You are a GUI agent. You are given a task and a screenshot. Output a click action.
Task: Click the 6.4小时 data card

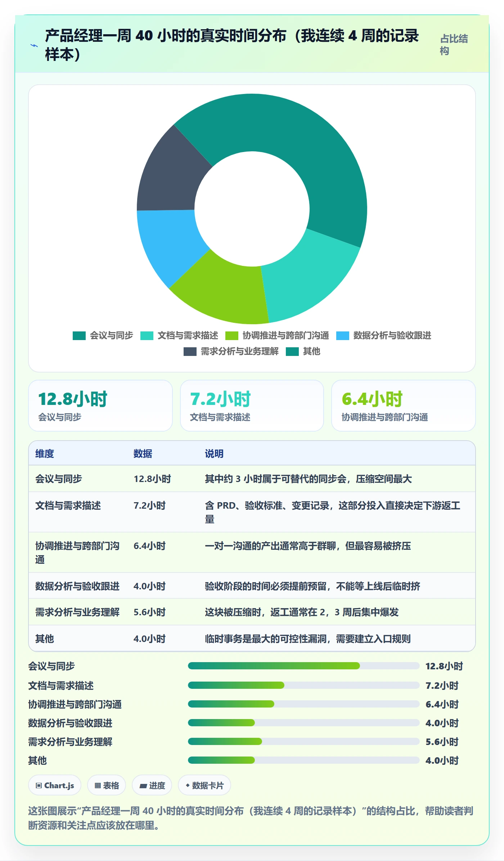coord(404,406)
